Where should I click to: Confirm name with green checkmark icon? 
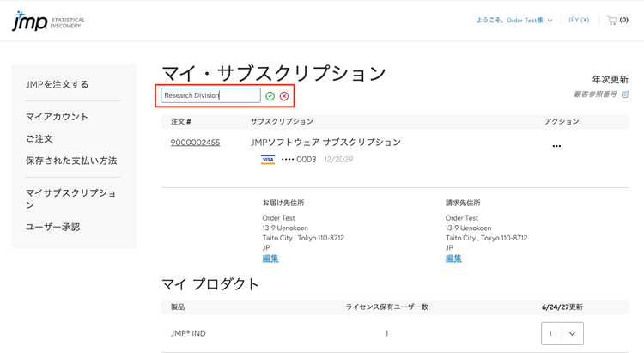[x=270, y=96]
